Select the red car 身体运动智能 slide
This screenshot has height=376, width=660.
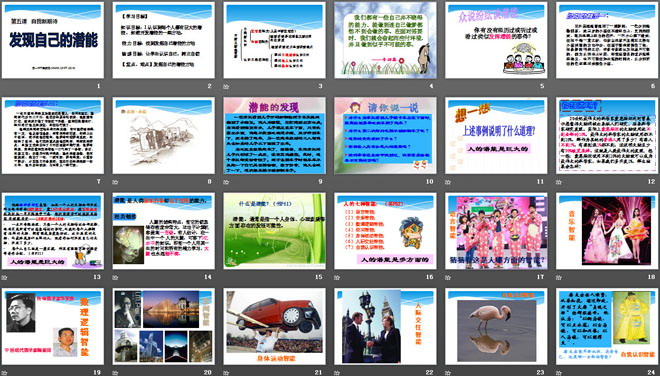pos(274,326)
